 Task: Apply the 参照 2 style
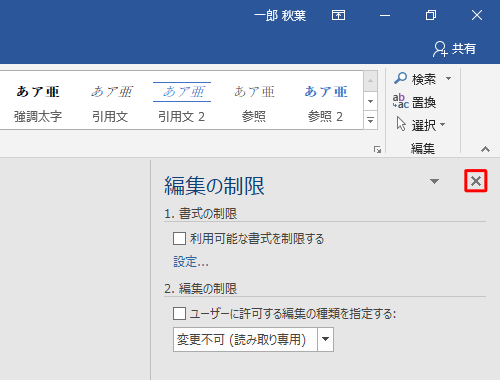pyautogui.click(x=325, y=104)
